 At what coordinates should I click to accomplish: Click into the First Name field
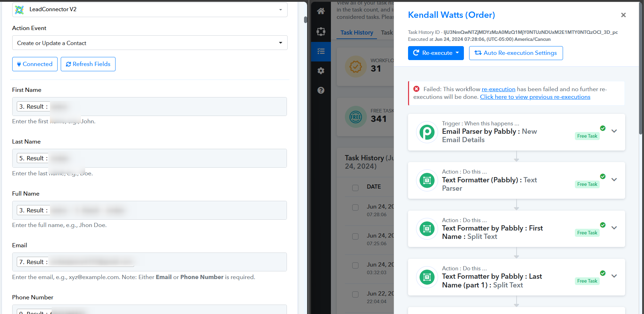point(149,107)
